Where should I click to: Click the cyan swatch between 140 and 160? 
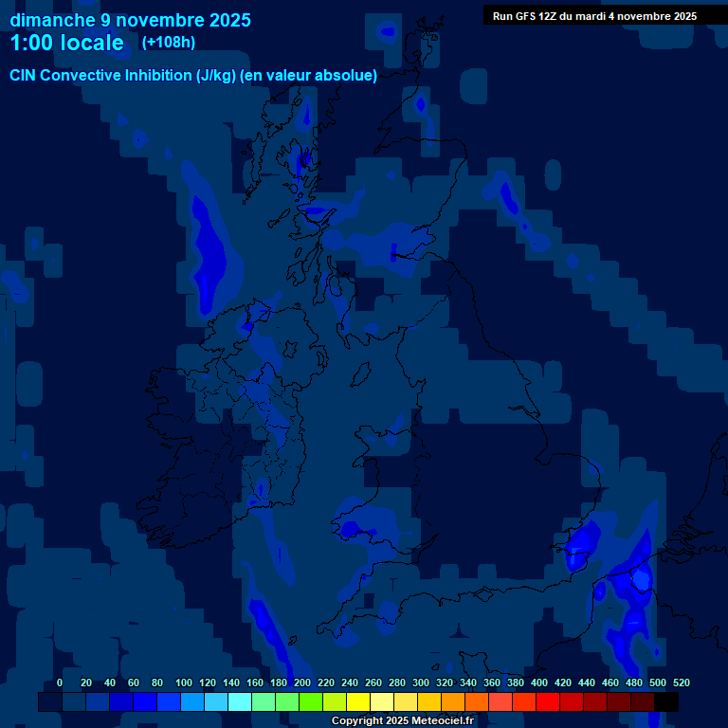240,701
